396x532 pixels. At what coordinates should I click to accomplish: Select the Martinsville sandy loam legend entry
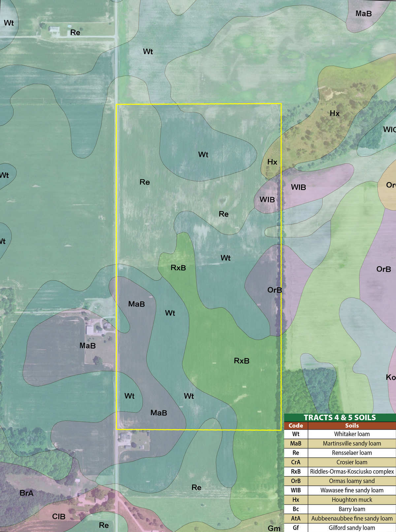352,443
